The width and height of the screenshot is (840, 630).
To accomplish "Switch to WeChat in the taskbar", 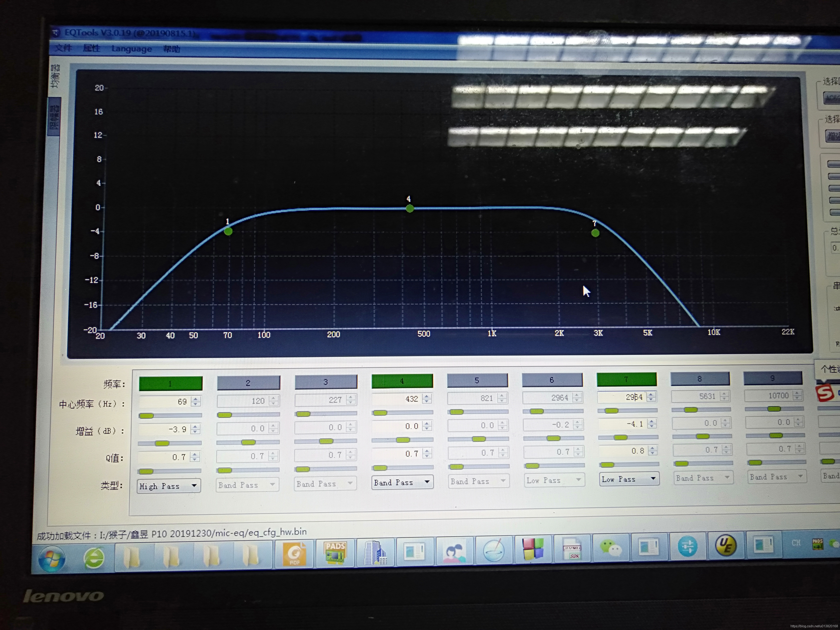I will (x=610, y=548).
